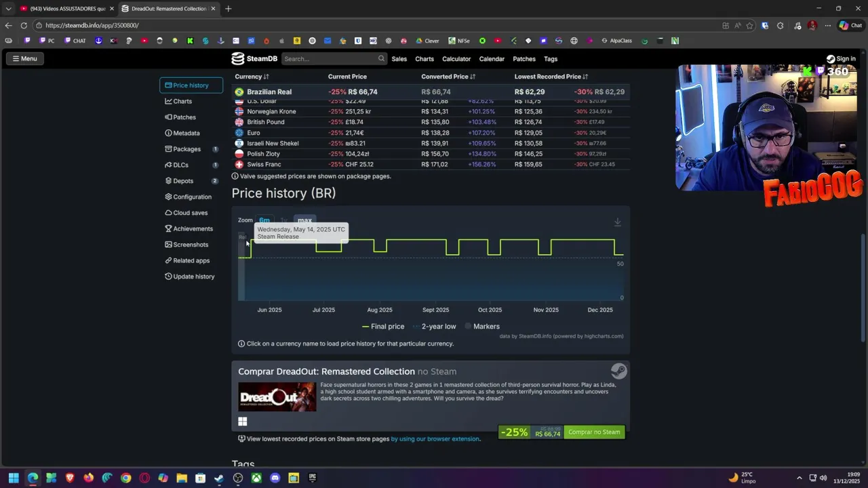Open Charts in the left sidebar
The image size is (868, 488).
click(178, 101)
